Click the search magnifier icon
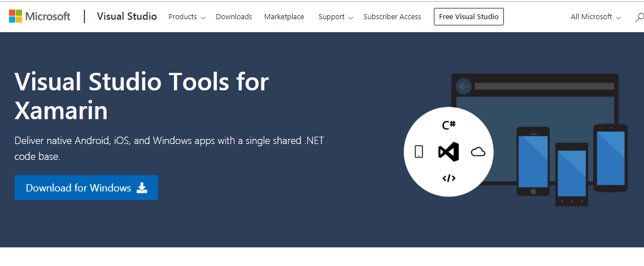 (638, 17)
